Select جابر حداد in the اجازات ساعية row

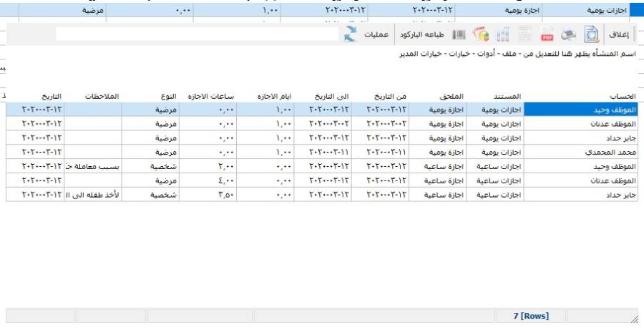[x=581, y=196]
